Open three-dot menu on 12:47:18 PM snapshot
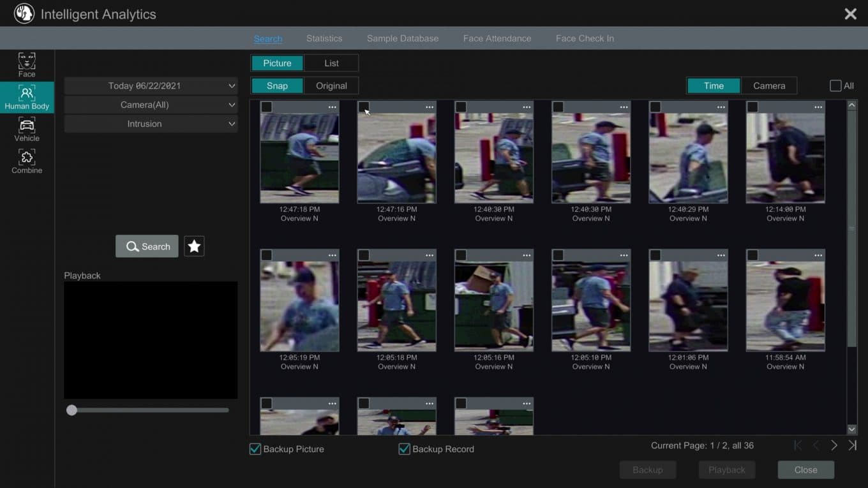The height and width of the screenshot is (488, 868). point(332,107)
